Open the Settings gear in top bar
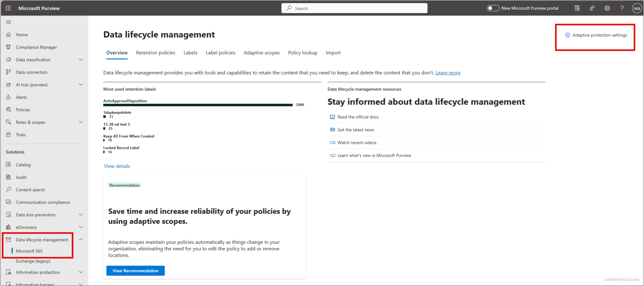The image size is (644, 286). pyautogui.click(x=607, y=8)
